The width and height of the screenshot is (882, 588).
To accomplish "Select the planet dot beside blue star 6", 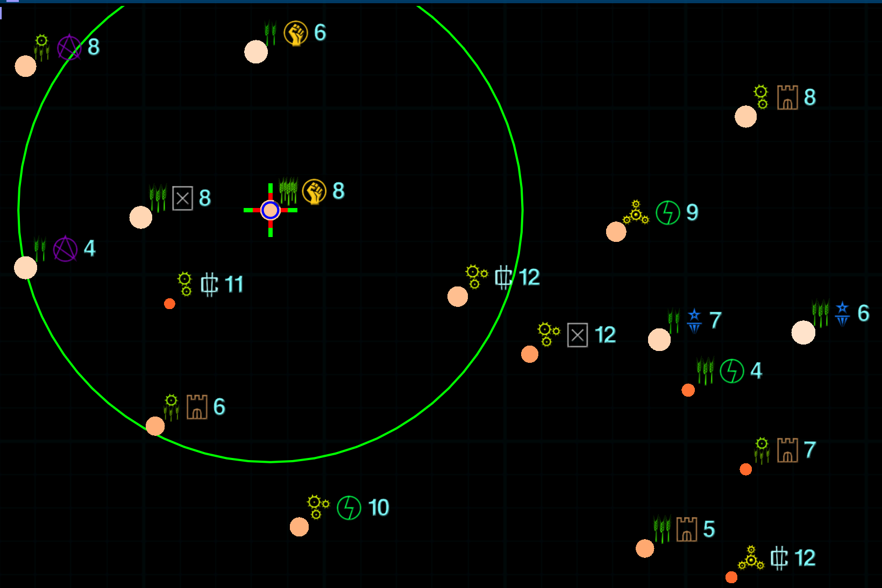I will (803, 333).
